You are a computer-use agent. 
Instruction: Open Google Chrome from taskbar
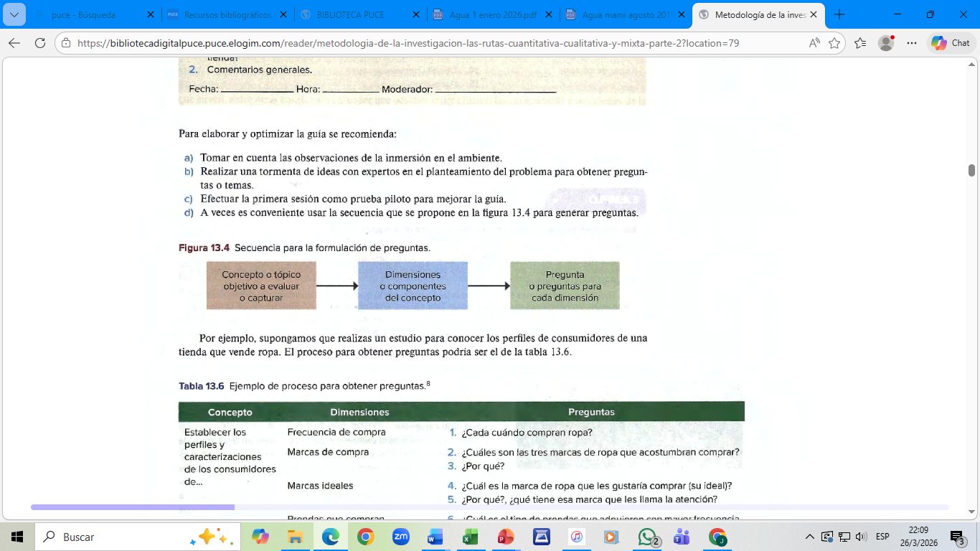(366, 537)
